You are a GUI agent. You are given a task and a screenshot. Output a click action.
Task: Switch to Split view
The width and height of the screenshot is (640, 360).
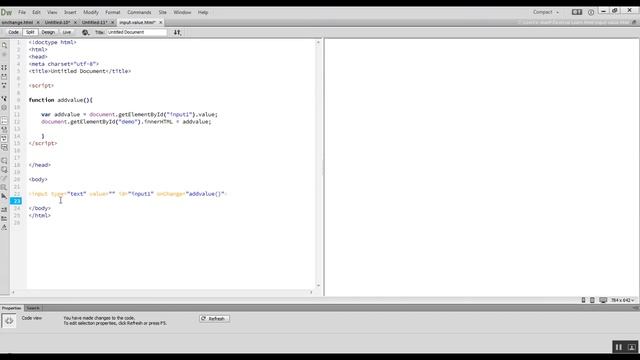[30, 32]
